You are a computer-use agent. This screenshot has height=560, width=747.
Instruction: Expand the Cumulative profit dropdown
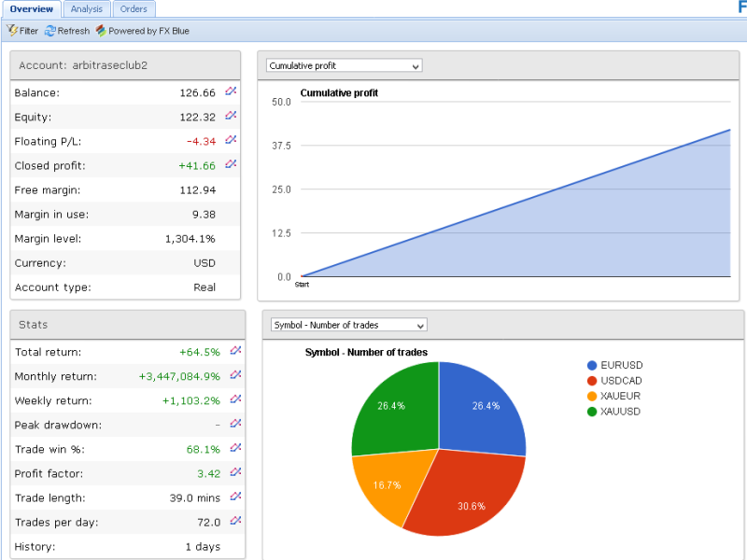click(344, 65)
